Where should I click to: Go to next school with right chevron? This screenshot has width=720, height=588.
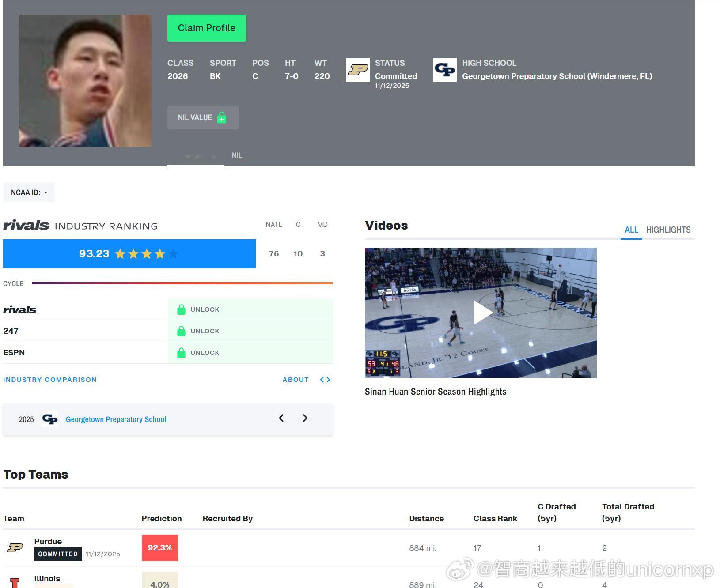coord(305,418)
